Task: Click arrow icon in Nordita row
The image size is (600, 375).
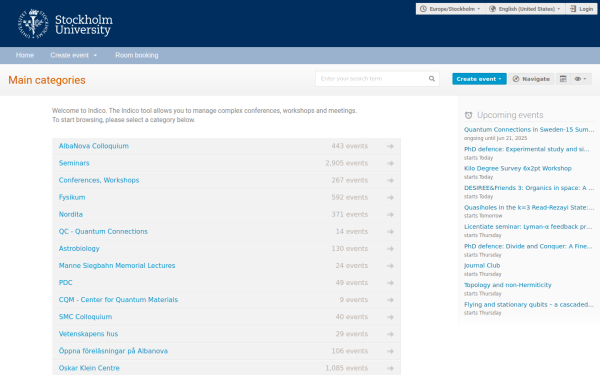Action: [390, 215]
